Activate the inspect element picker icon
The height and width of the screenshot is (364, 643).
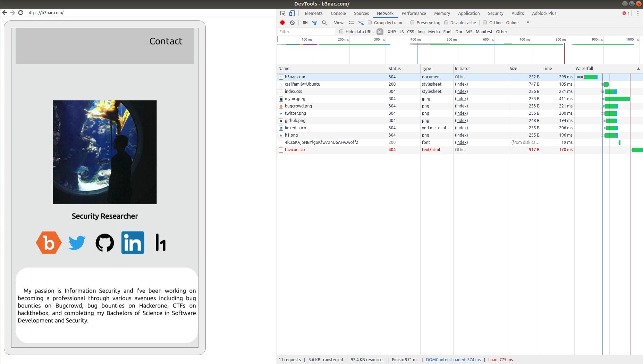tap(283, 13)
